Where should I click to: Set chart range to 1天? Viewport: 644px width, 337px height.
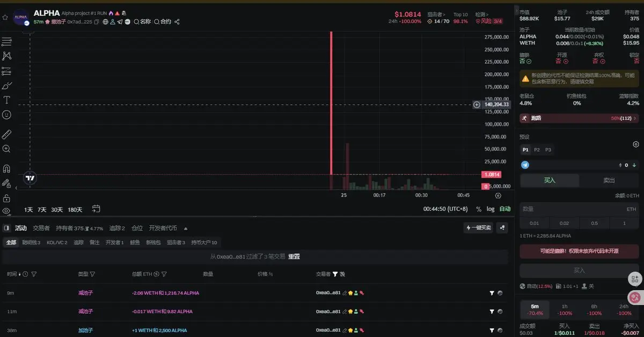click(28, 209)
